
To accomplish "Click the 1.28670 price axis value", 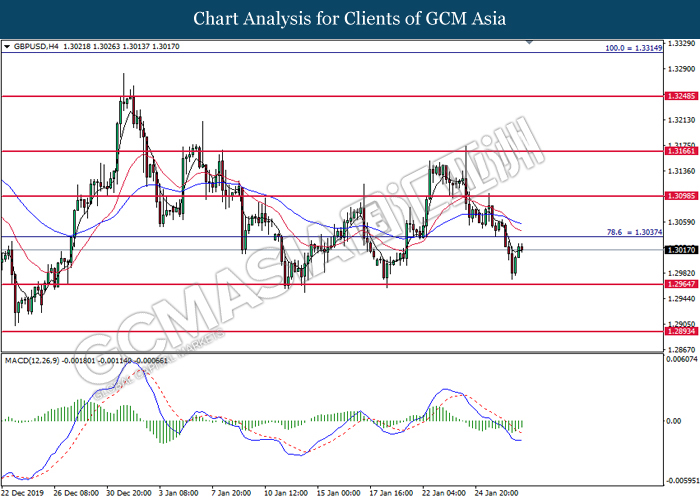I will 681,350.
